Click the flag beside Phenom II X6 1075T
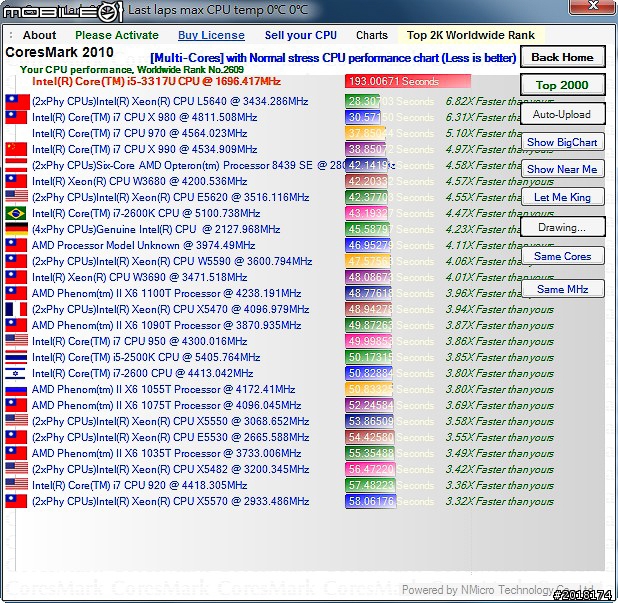618x603 pixels. point(16,405)
